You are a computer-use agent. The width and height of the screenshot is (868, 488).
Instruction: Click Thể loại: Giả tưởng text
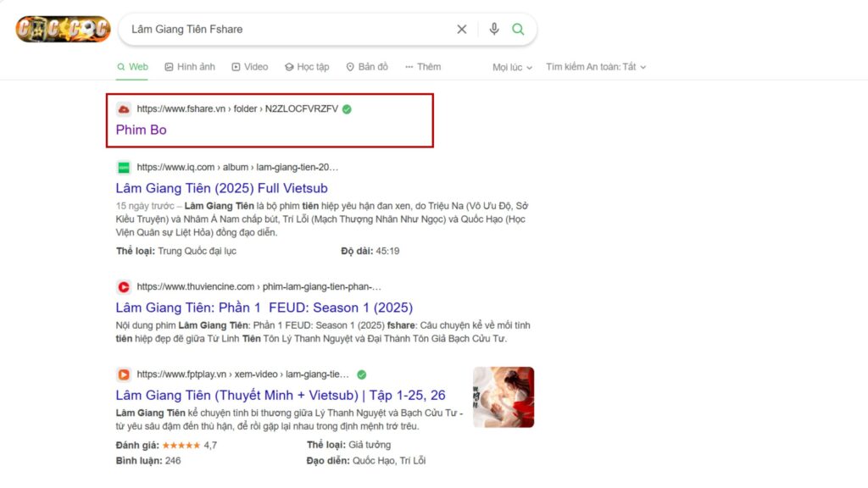[348, 445]
